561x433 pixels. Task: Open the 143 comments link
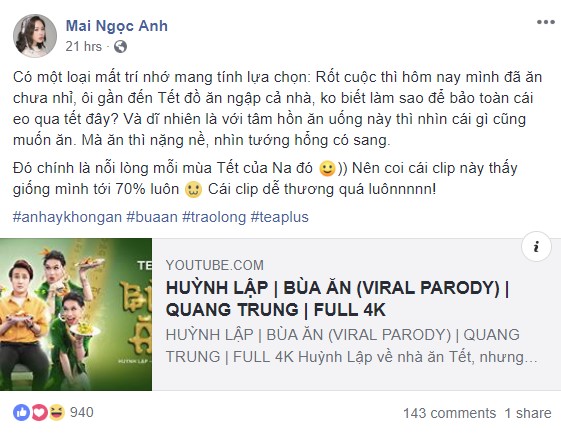(449, 413)
